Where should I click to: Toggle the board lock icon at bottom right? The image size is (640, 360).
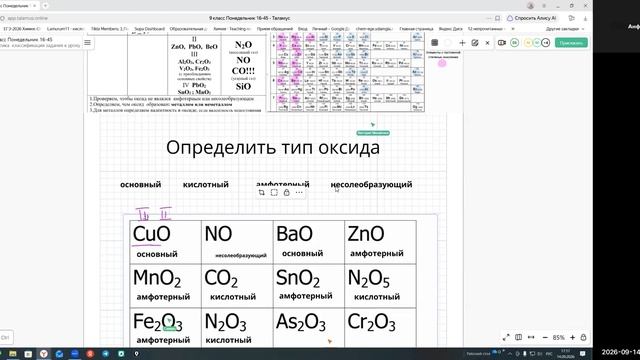point(583,337)
